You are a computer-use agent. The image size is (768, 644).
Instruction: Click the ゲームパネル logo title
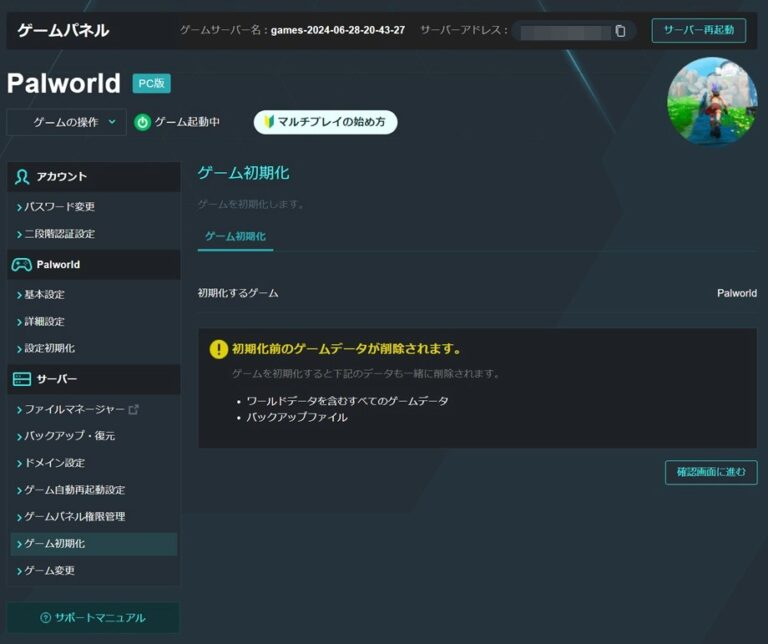63,30
